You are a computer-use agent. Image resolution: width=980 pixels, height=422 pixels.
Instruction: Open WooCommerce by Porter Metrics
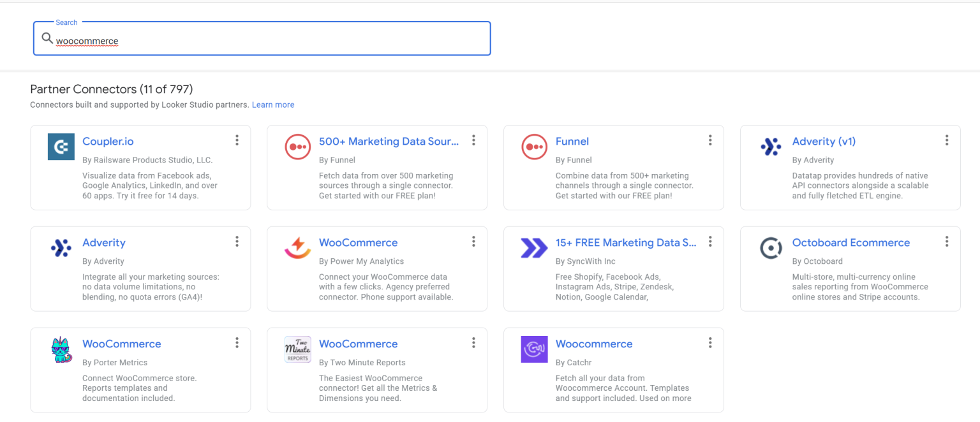(x=122, y=344)
